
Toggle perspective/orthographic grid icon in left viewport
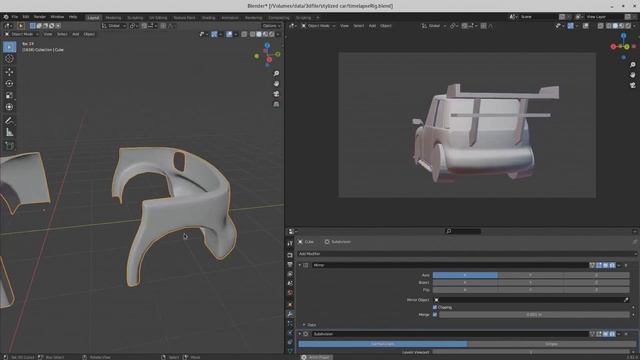coord(276,104)
